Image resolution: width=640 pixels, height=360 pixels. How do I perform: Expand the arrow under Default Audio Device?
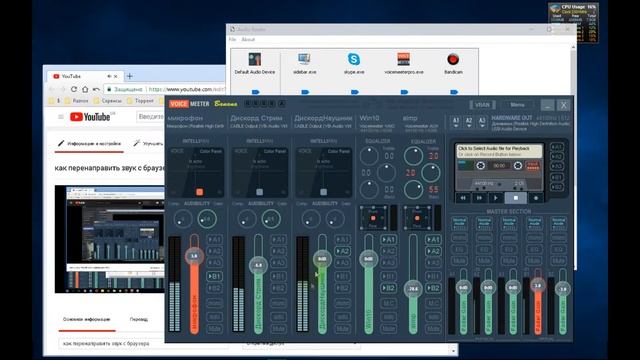[x=256, y=92]
